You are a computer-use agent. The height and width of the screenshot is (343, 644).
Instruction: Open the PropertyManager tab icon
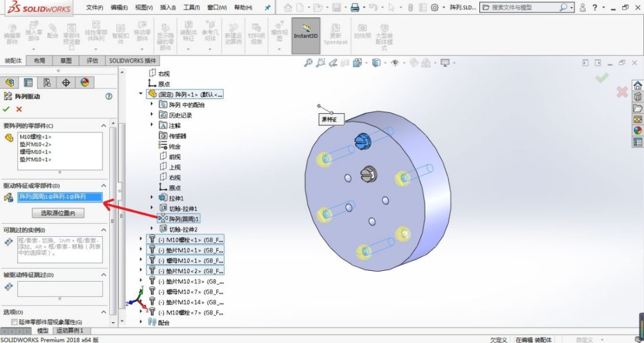point(28,82)
